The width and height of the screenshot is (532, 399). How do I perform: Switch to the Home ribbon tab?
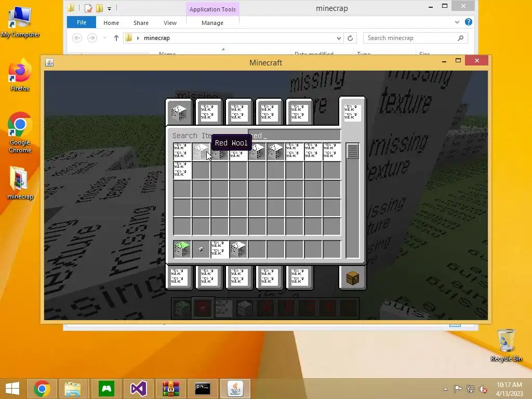(111, 23)
